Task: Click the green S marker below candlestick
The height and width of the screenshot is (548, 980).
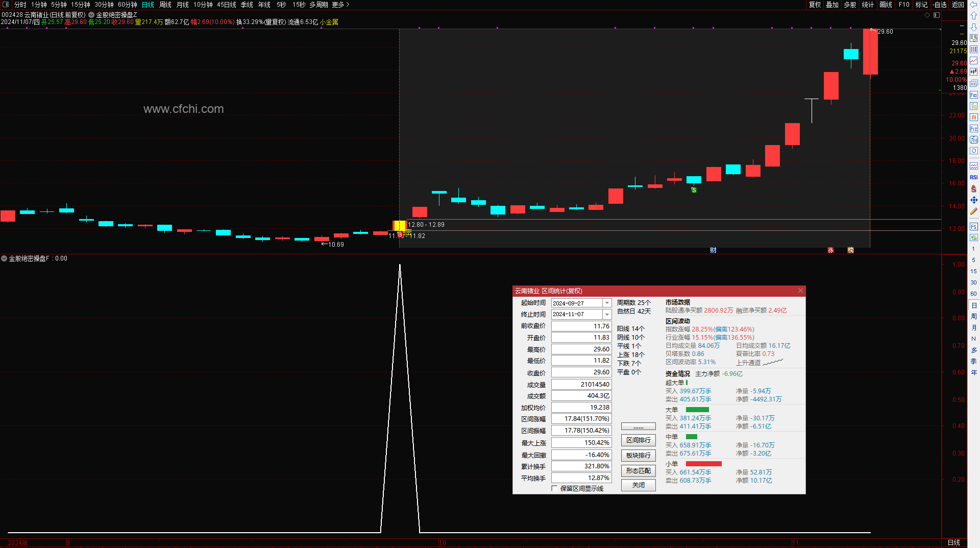Action: 694,190
